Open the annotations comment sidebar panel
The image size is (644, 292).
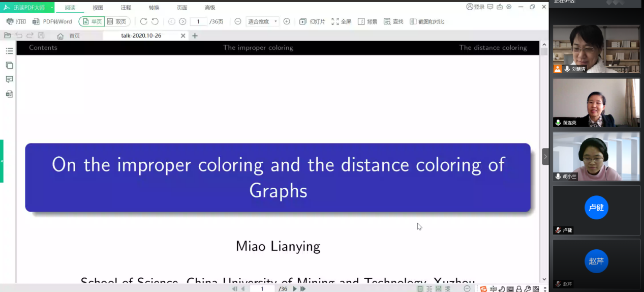9,79
